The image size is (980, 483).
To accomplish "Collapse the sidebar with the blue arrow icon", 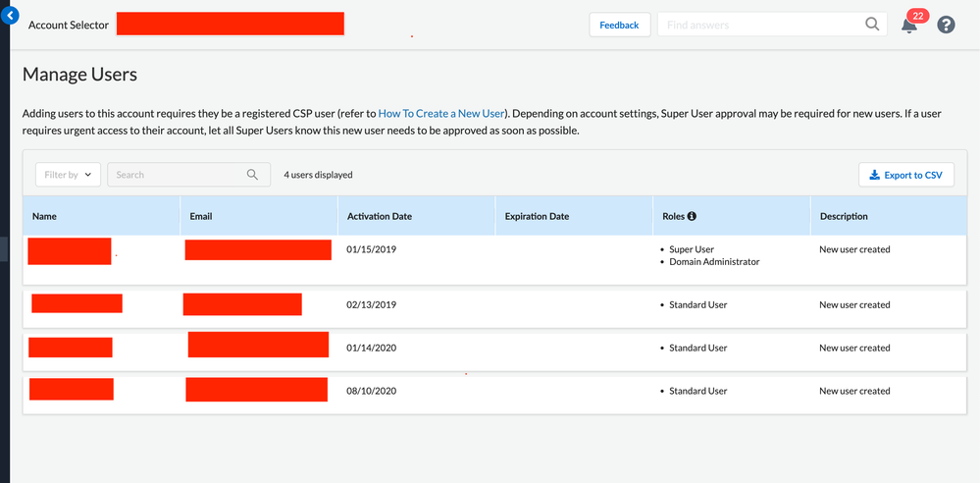I will click(x=11, y=16).
